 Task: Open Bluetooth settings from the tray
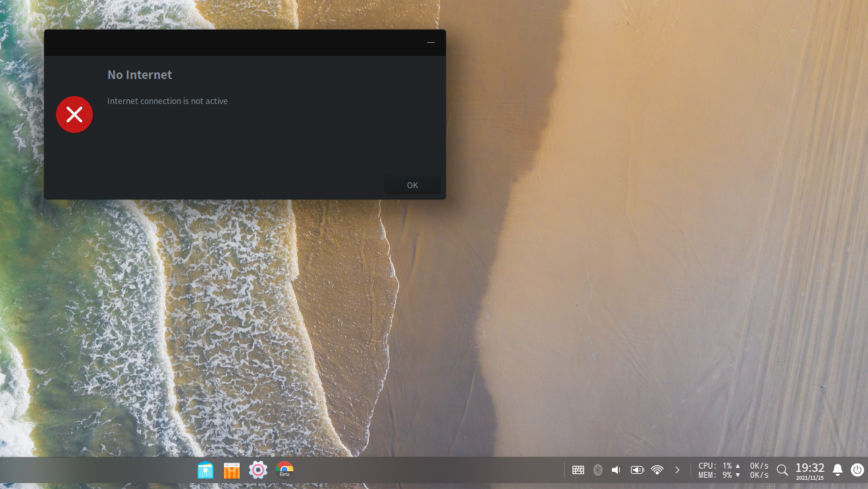point(598,470)
